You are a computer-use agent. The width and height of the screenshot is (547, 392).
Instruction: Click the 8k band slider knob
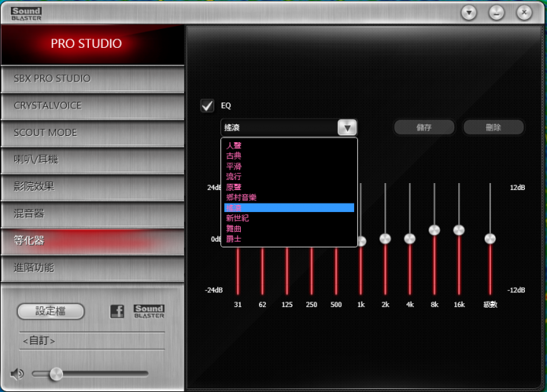(435, 230)
